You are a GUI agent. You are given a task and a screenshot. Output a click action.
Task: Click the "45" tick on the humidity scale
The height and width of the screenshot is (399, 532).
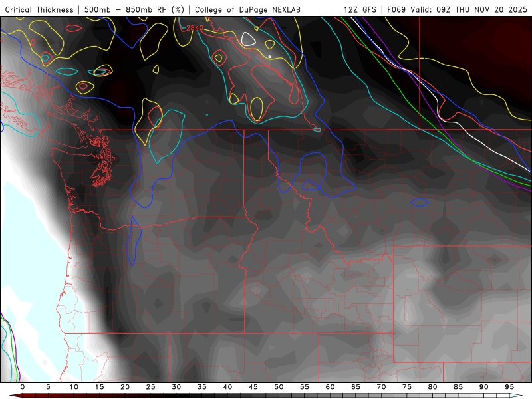(253, 387)
